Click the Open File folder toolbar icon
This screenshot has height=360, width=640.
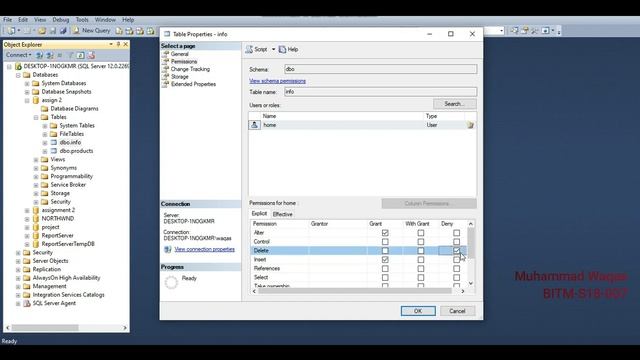point(42,31)
